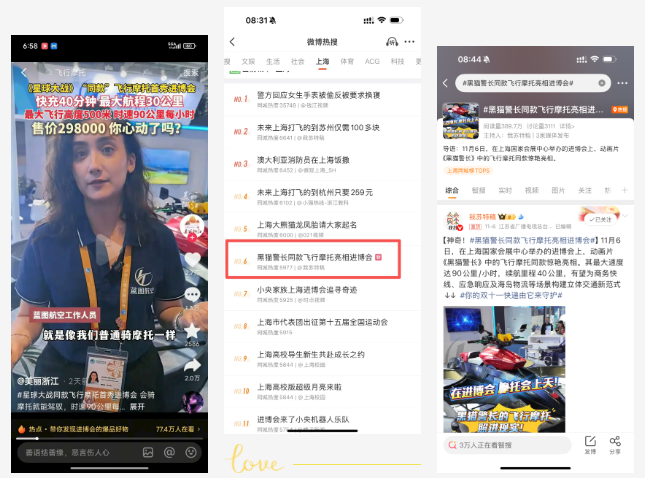Tap the @美丽浙江 username on video

[x=38, y=381]
